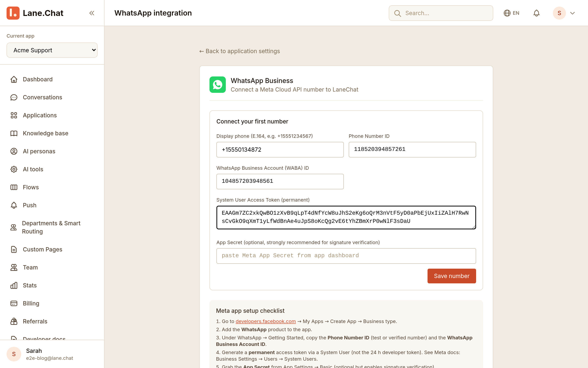Click the Save number button
The height and width of the screenshot is (368, 588).
pos(452,276)
